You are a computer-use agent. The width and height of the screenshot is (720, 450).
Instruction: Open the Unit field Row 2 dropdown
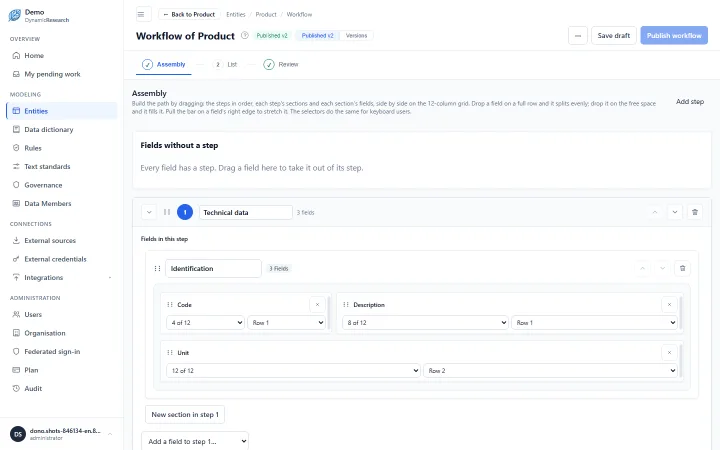(550, 371)
